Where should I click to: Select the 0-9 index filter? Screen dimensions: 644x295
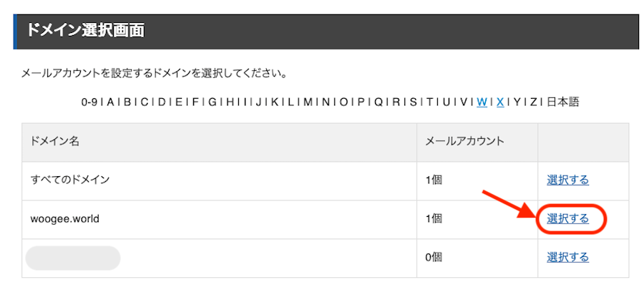click(89, 102)
